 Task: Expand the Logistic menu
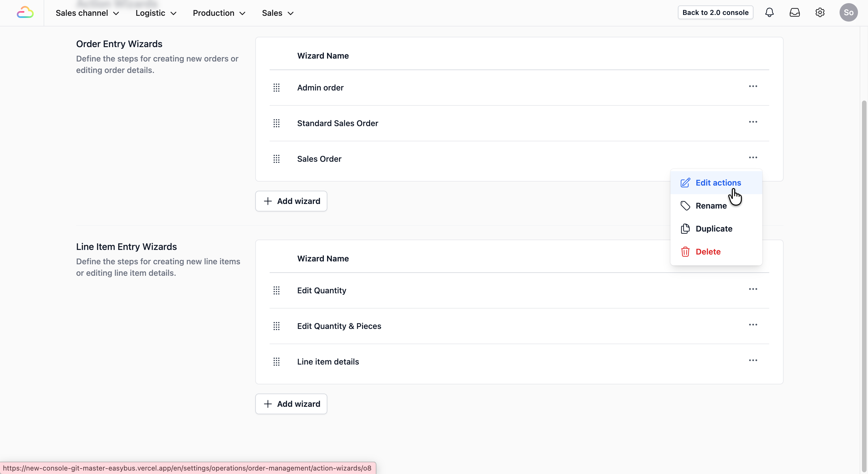156,13
